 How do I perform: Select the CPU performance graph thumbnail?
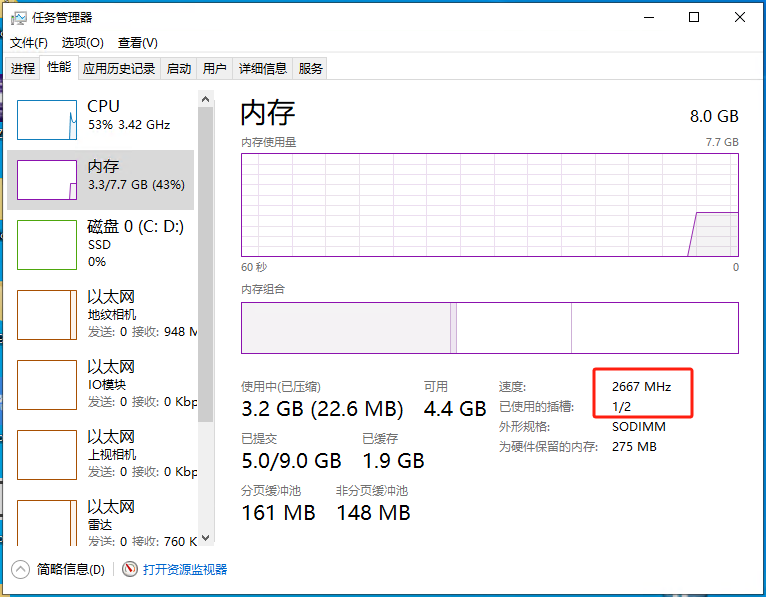coord(47,120)
